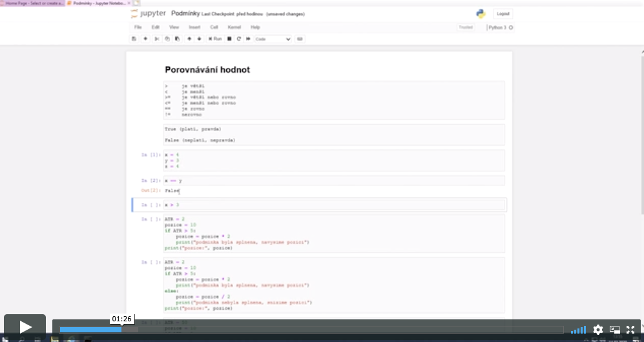Play the video with the play button

[x=25, y=327]
